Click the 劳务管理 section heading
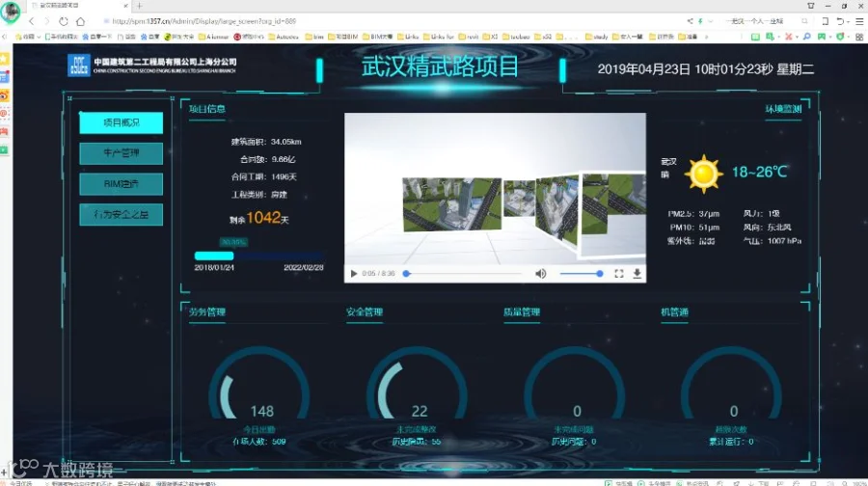Screen dimensions: 868x486 tap(207, 312)
